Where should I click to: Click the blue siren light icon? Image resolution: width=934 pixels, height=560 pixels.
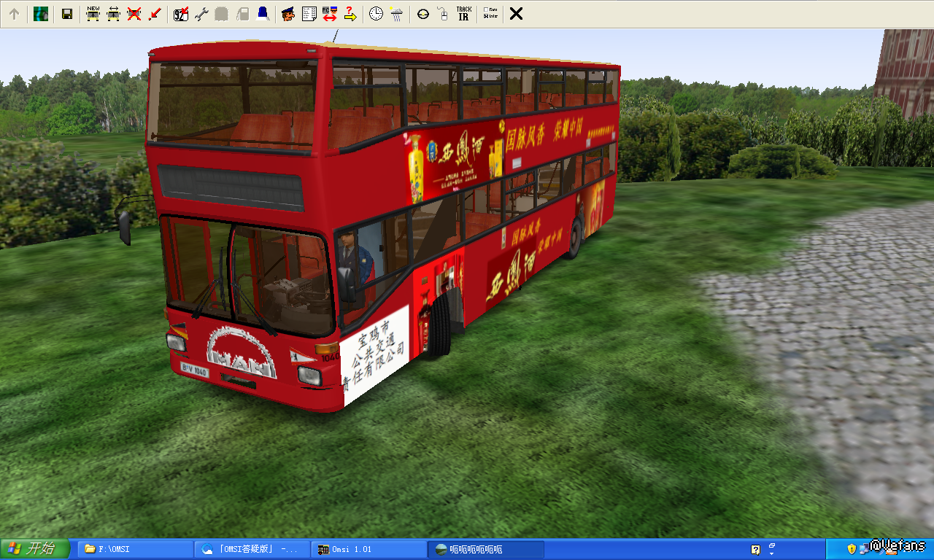tap(263, 14)
